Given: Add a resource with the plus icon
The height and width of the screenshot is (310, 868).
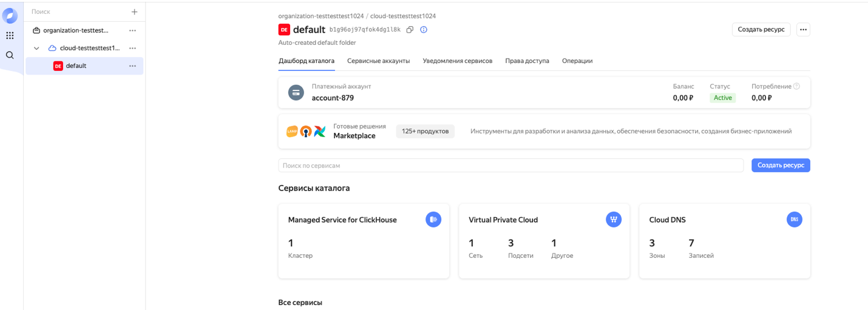Looking at the screenshot, I should coord(134,12).
